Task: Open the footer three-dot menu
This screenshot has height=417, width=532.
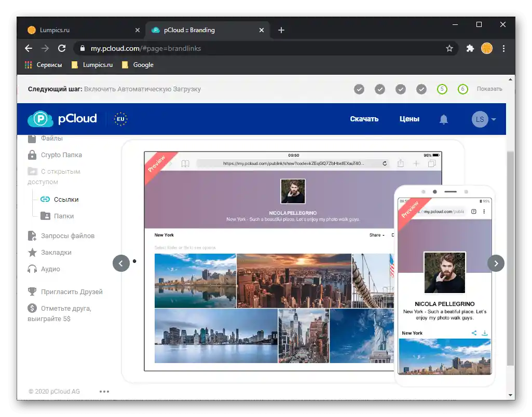Action: coord(104,392)
